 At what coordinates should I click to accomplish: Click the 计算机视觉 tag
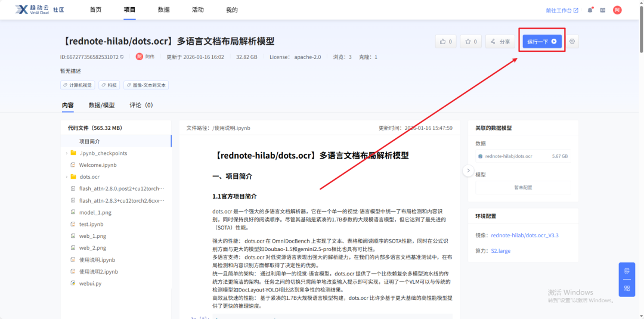pyautogui.click(x=78, y=85)
